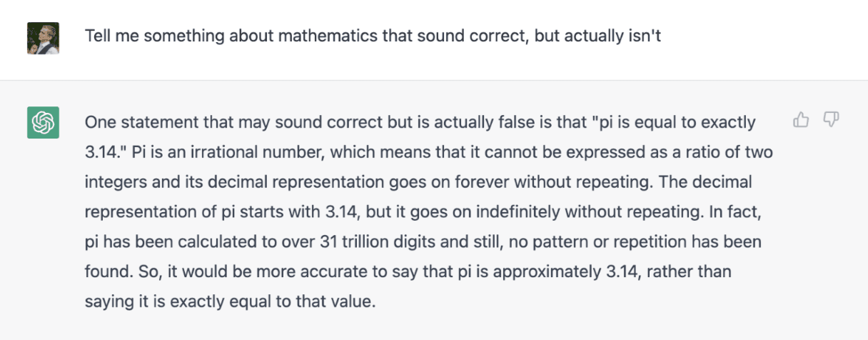This screenshot has height=340, width=868.
Task: Click the thumbs down feedback icon
Action: coord(831,120)
